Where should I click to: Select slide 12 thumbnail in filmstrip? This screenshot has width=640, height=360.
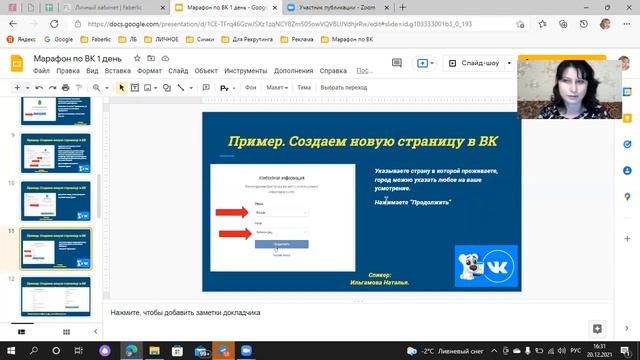pos(56,297)
